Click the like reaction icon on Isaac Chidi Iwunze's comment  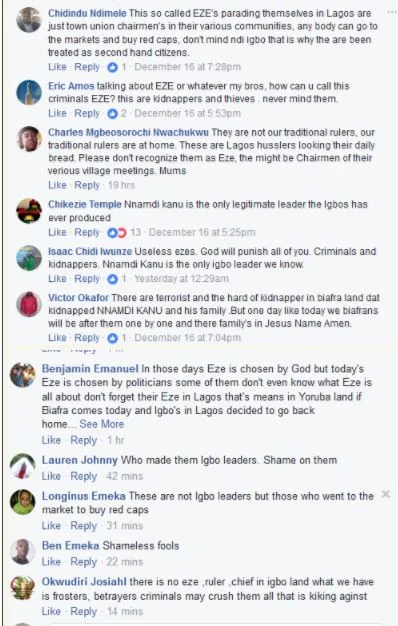coord(112,279)
